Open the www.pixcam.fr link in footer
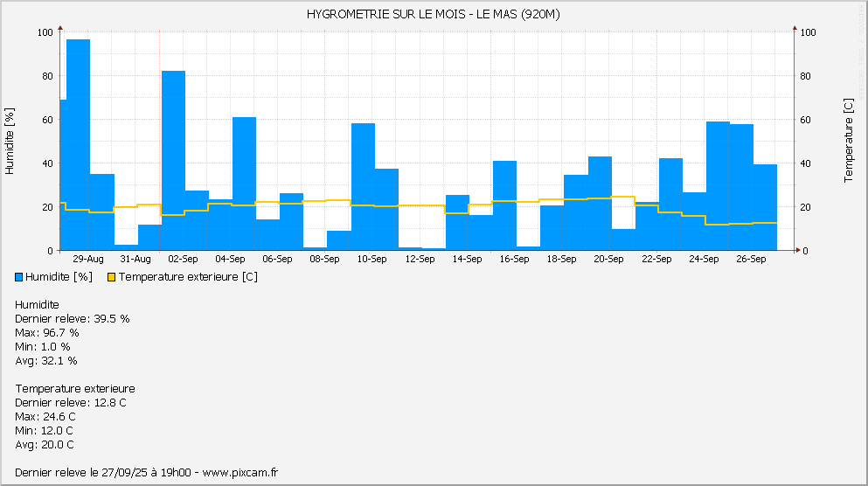868x486 pixels. (x=240, y=473)
